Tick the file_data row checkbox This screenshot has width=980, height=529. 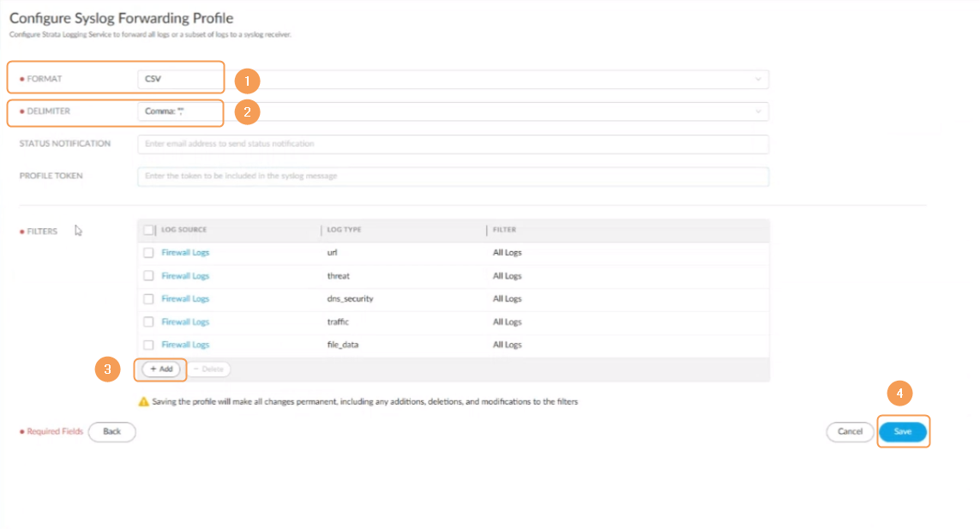(x=148, y=345)
